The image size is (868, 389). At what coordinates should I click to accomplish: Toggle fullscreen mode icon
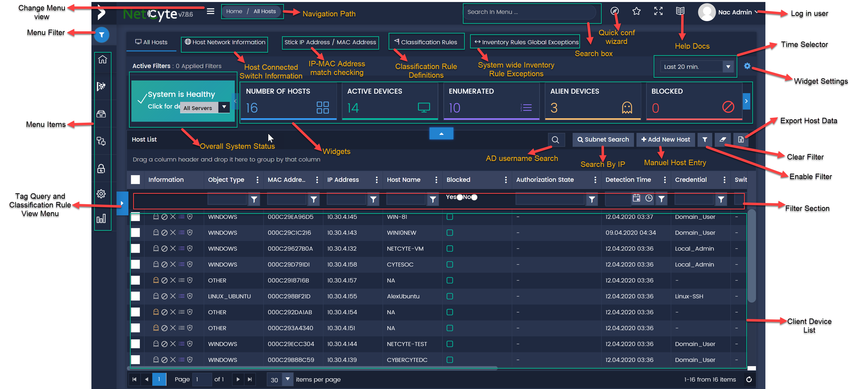[658, 11]
